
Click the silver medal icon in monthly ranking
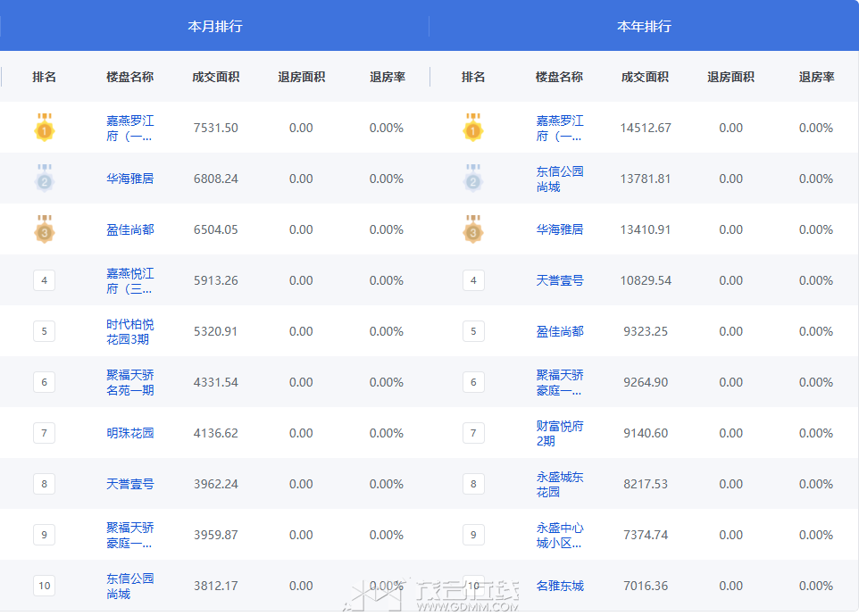[x=45, y=179]
